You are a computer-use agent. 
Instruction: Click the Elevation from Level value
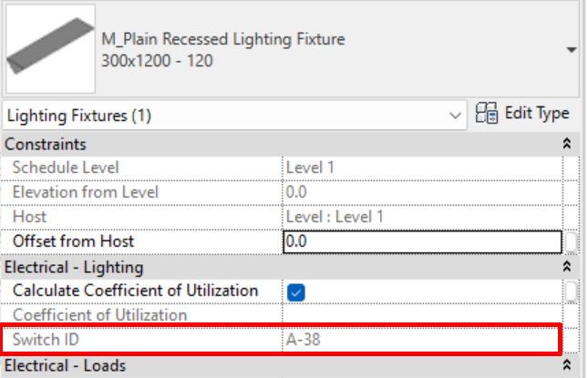(x=296, y=192)
